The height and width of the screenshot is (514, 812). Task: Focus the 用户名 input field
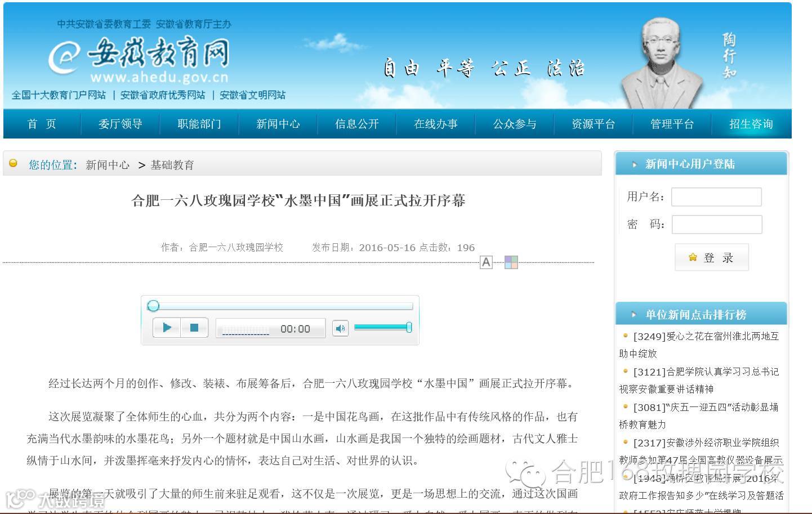716,197
